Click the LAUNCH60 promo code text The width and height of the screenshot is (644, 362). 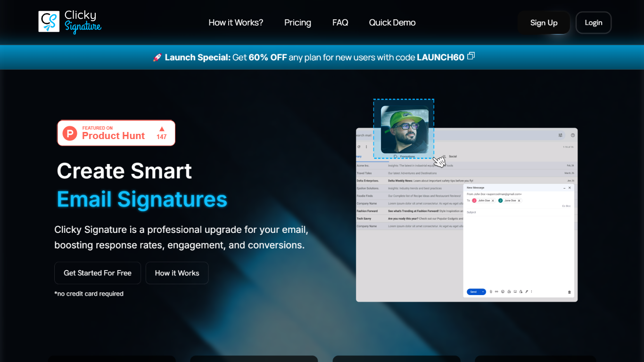pyautogui.click(x=440, y=58)
